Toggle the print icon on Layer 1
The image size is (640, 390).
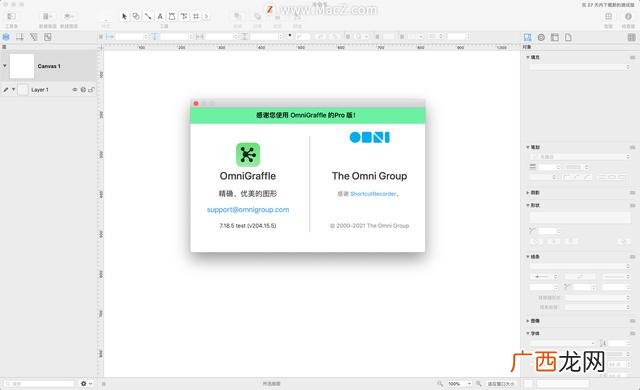(83, 90)
